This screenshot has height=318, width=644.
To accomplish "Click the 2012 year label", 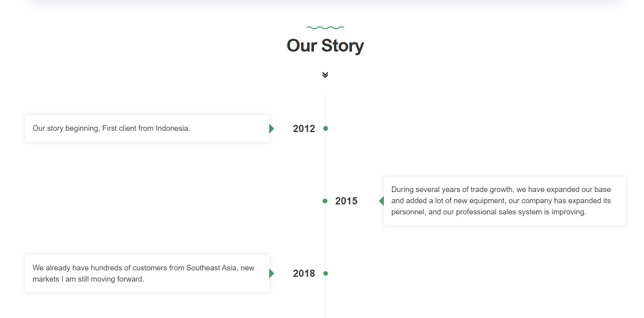I will tap(304, 128).
